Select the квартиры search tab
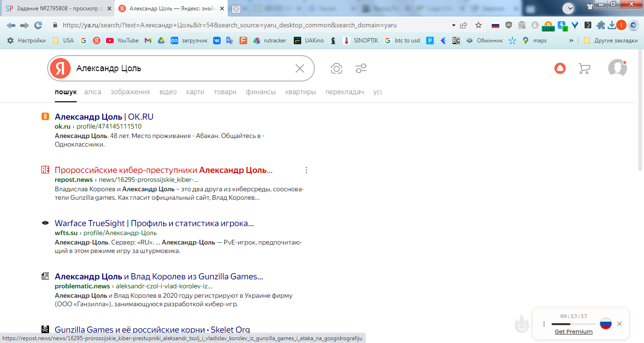Viewport: 644px width, 343px height. point(301,92)
